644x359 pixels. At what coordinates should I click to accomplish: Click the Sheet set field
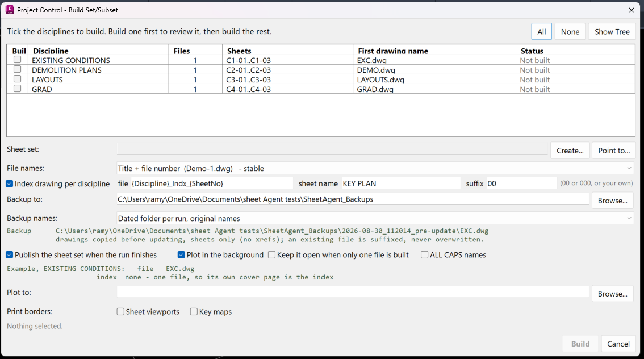click(x=332, y=149)
